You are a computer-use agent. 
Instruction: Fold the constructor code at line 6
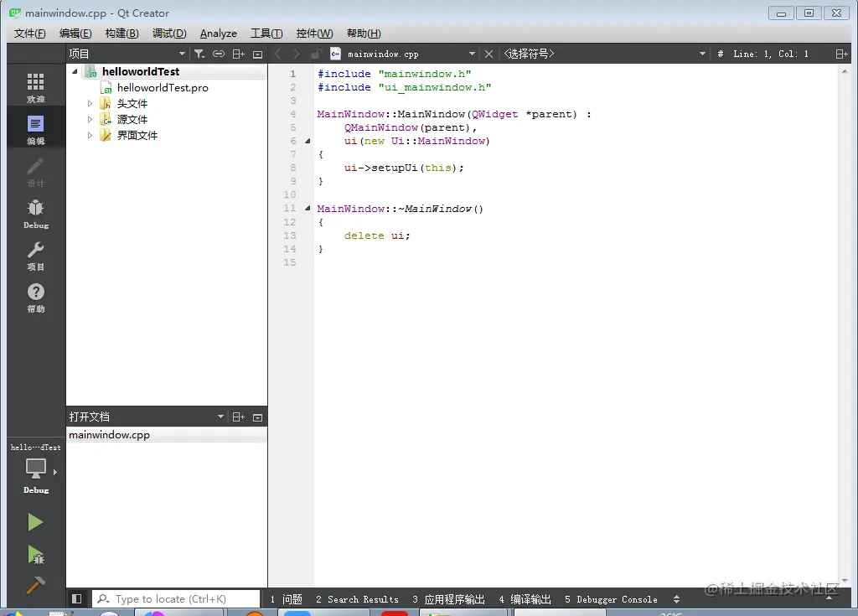(308, 141)
